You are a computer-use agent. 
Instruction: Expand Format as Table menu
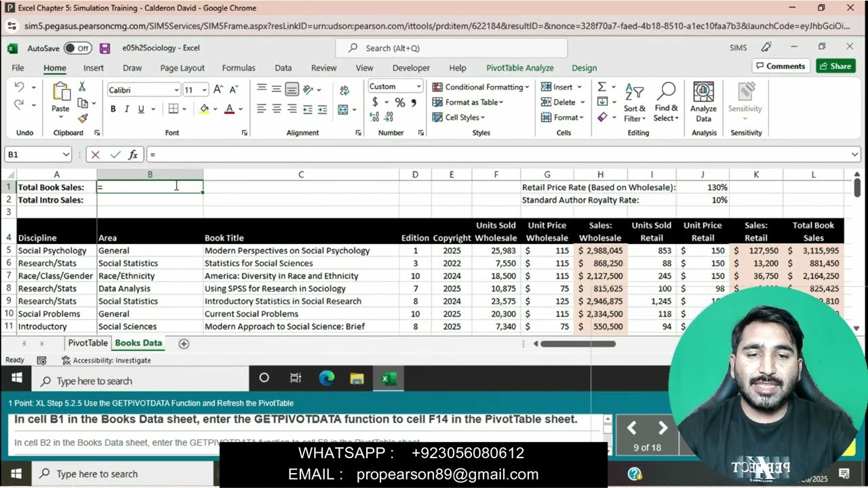point(468,102)
